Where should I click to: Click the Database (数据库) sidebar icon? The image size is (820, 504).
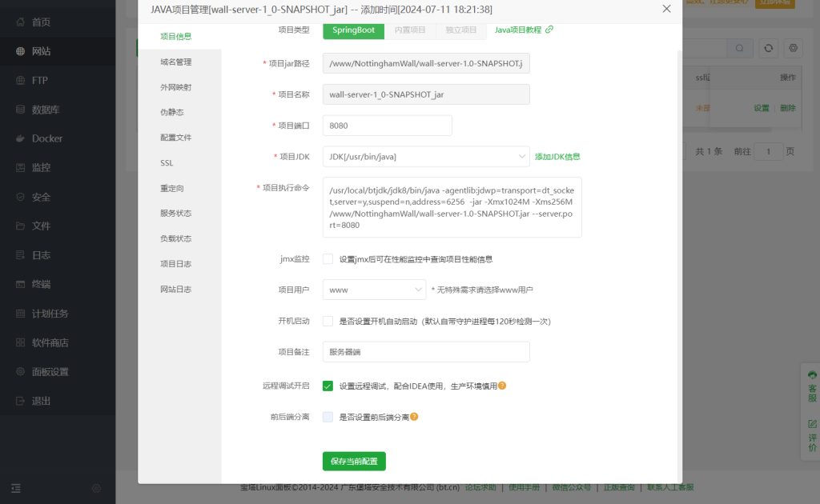tap(20, 110)
